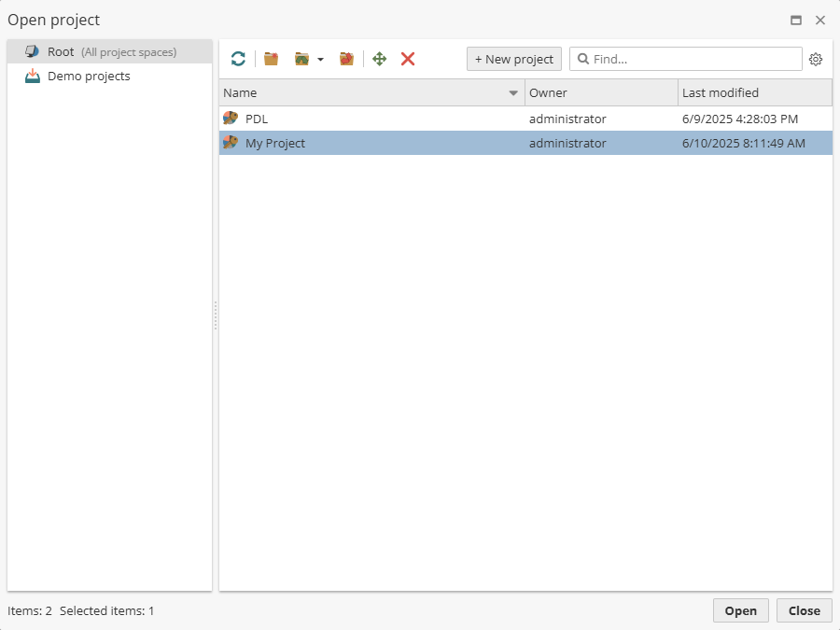Click the My Project pie icon
Viewport: 840px width, 630px height.
[x=231, y=143]
